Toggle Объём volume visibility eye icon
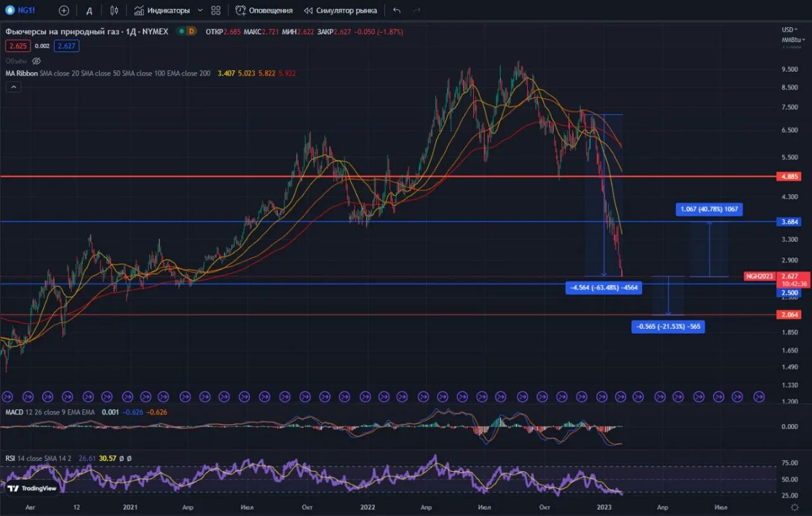This screenshot has height=516, width=812. (36, 61)
